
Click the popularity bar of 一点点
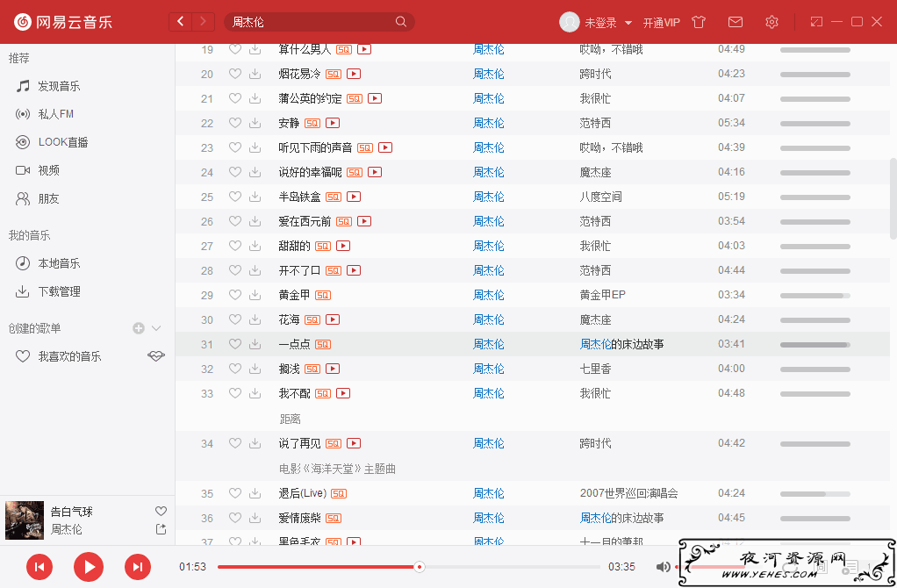pyautogui.click(x=814, y=345)
